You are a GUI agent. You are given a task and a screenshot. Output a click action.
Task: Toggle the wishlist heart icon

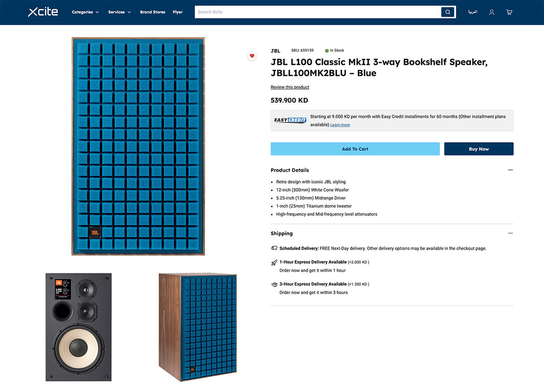(x=252, y=56)
